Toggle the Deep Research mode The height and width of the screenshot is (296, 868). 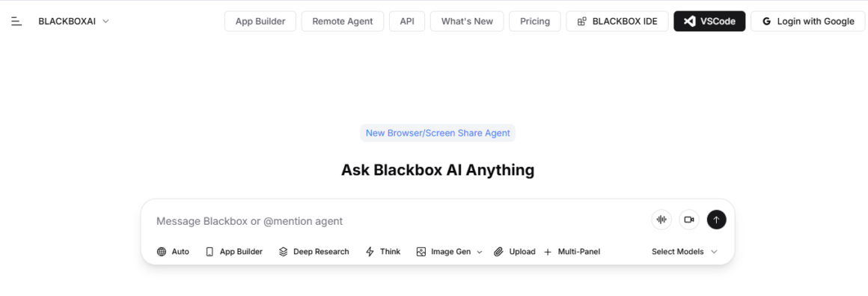pyautogui.click(x=314, y=252)
